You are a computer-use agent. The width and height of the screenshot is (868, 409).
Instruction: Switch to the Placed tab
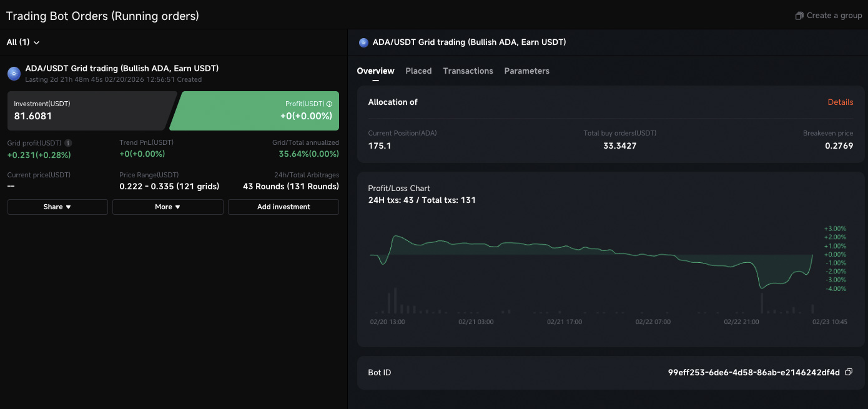(418, 71)
